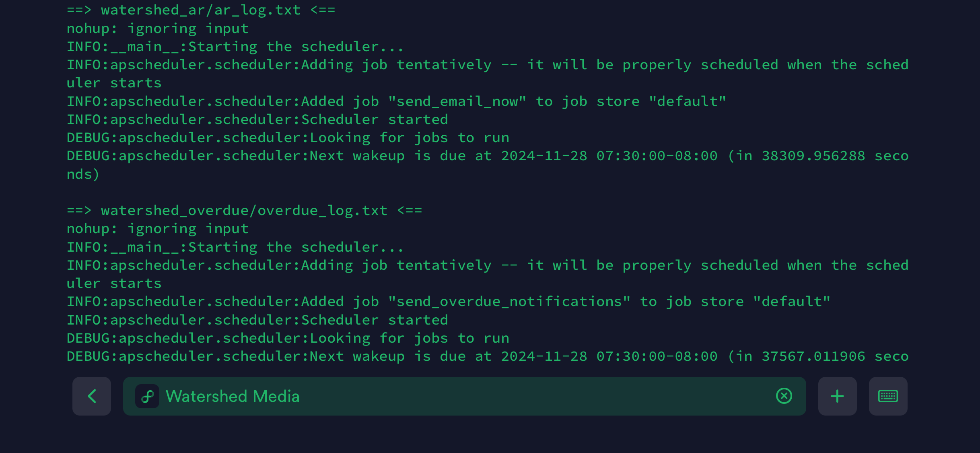Click the add new tab plus icon
The width and height of the screenshot is (980, 453).
pos(837,395)
